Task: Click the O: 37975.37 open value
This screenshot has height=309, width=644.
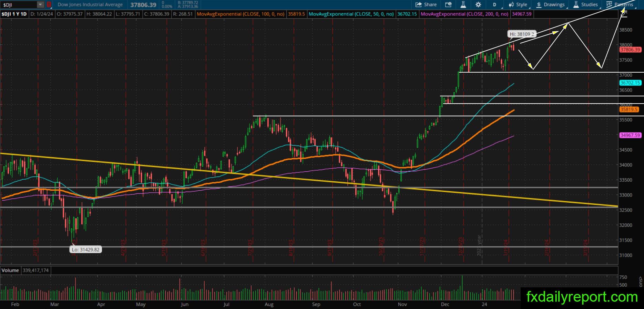Action: pos(70,14)
